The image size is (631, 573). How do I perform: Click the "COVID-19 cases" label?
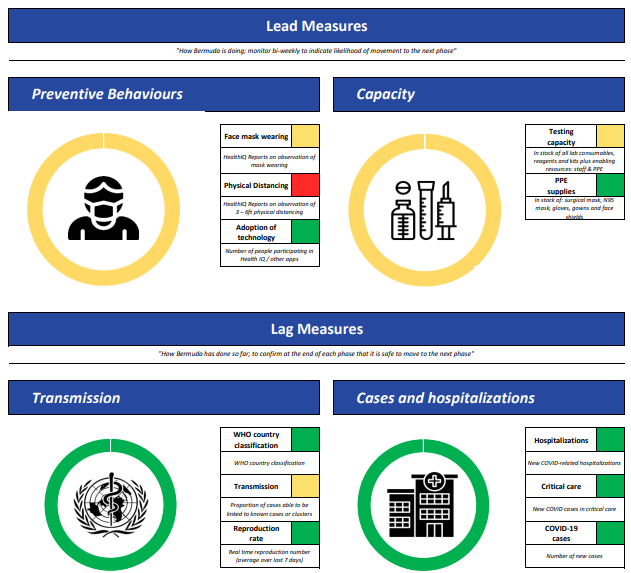coord(561,533)
